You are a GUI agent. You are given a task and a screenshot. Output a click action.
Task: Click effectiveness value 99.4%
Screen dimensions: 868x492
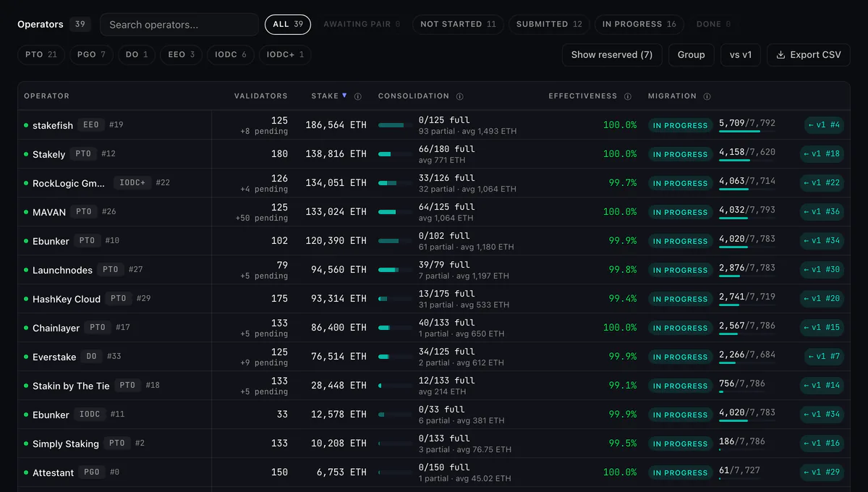623,299
